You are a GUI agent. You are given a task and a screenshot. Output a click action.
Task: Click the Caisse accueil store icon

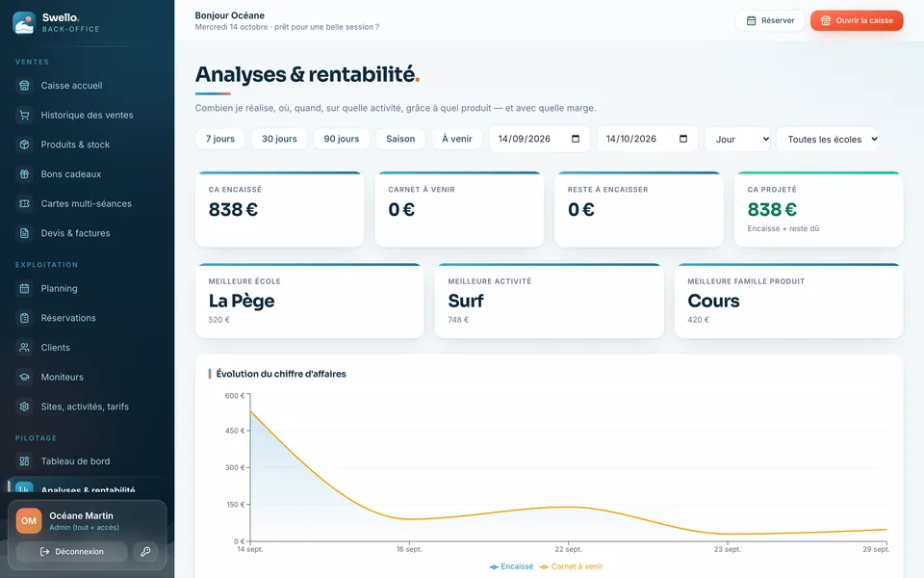(24, 86)
